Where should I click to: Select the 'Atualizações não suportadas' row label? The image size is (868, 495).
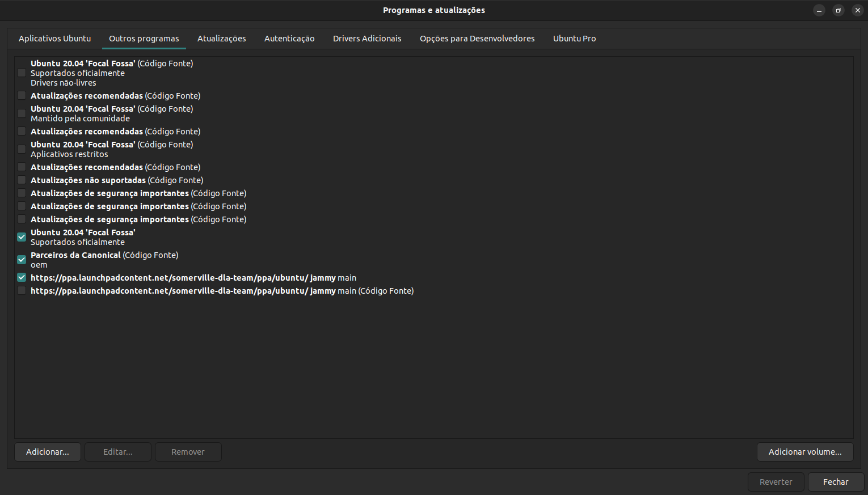coord(117,180)
